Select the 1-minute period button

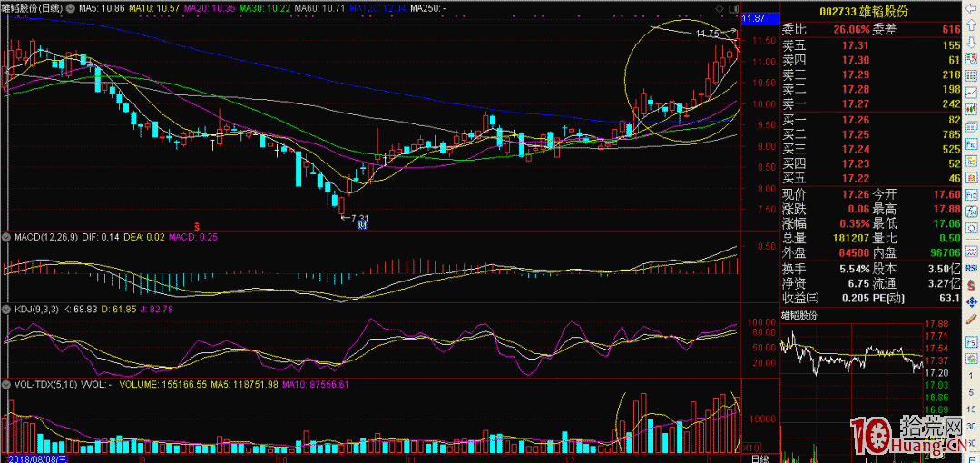click(971, 376)
